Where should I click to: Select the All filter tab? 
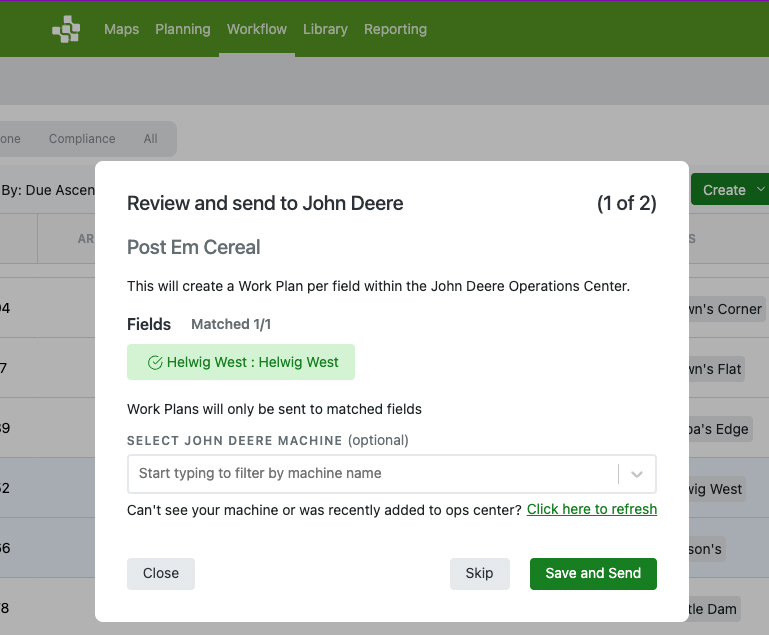tap(151, 139)
